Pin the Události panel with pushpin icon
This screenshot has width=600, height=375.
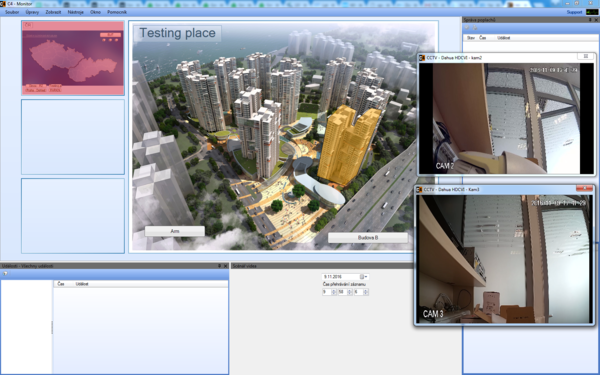point(220,266)
